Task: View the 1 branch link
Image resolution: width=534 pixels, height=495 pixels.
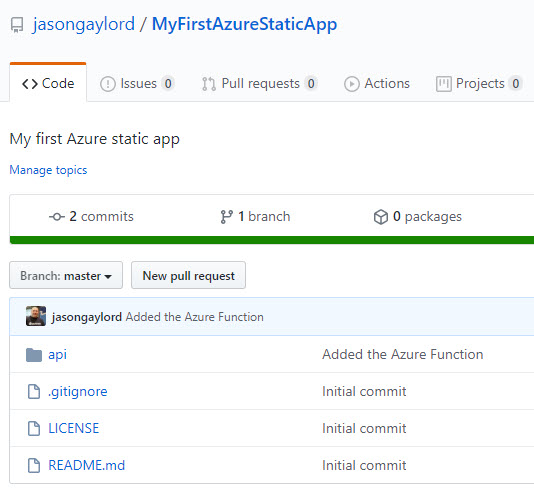Action: coord(255,217)
